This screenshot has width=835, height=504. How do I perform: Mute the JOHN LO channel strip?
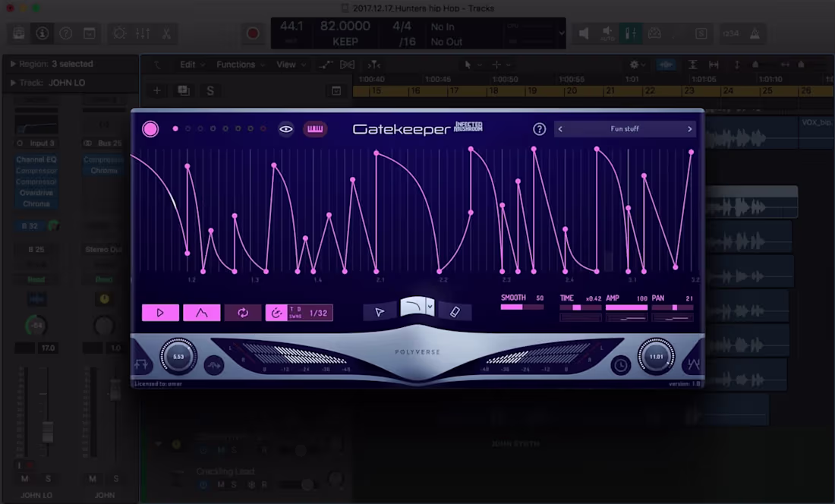point(24,478)
